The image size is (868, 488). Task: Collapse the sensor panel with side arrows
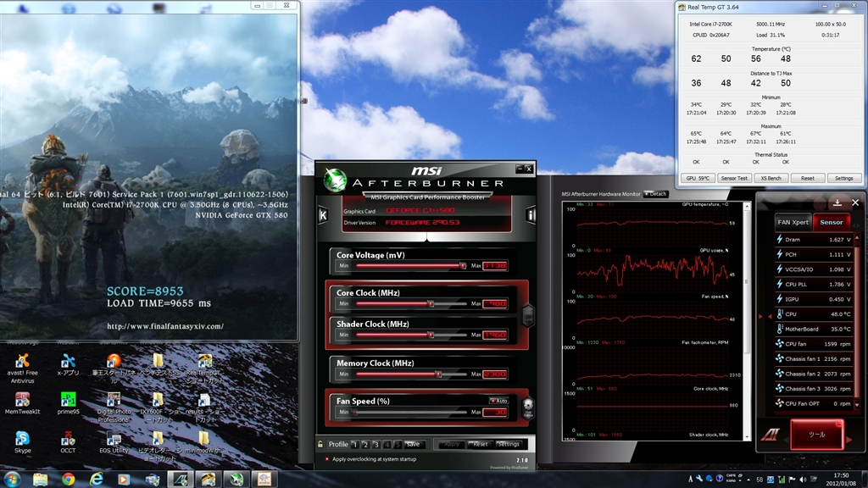coord(765,317)
